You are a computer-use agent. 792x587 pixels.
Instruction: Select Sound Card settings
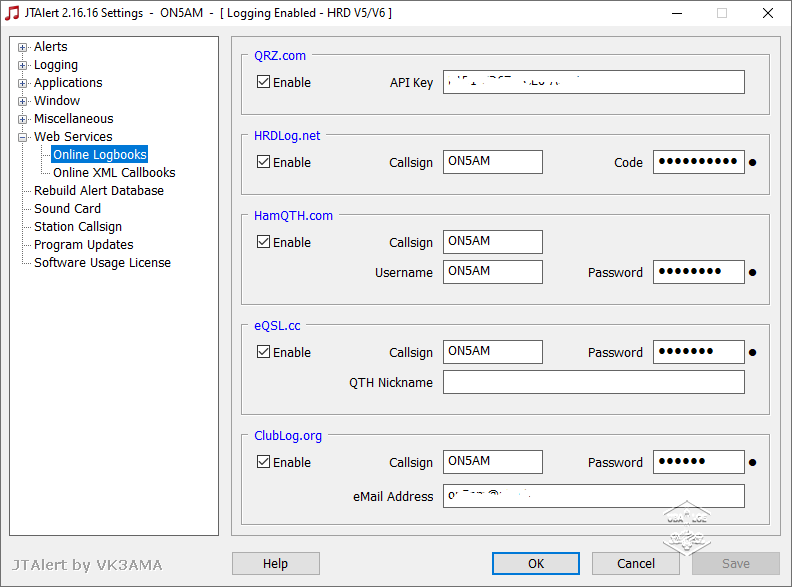point(67,209)
